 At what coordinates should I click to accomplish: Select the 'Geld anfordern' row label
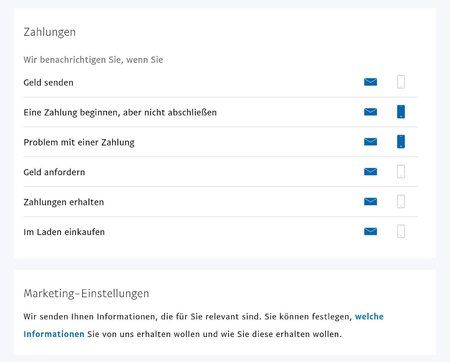pos(54,172)
